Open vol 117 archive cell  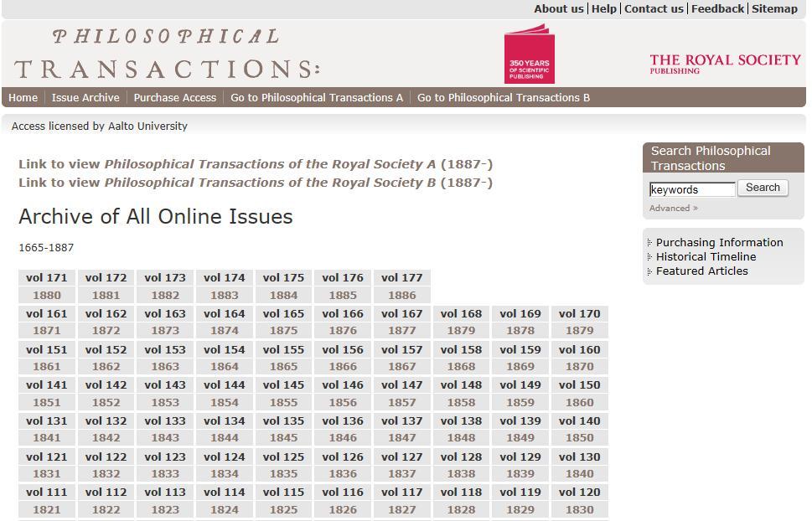pyautogui.click(x=402, y=493)
